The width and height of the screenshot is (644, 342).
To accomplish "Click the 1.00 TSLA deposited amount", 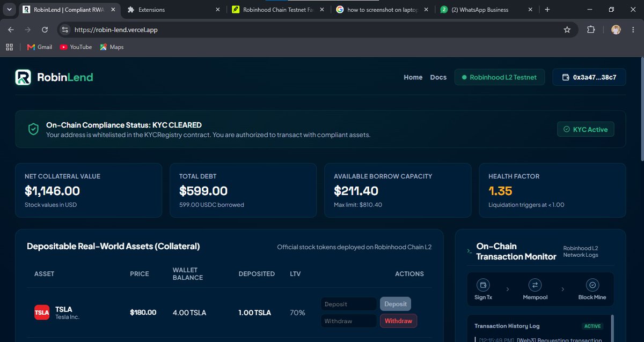I will pos(254,313).
